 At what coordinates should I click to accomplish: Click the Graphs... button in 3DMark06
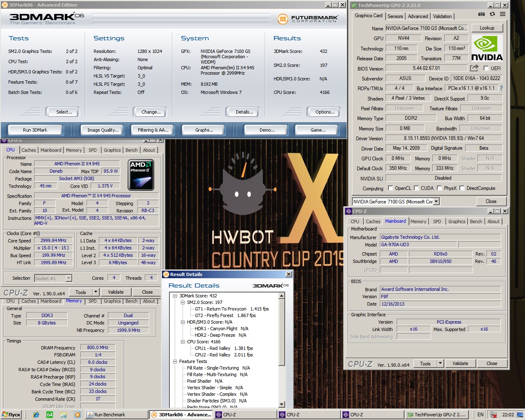click(204, 130)
